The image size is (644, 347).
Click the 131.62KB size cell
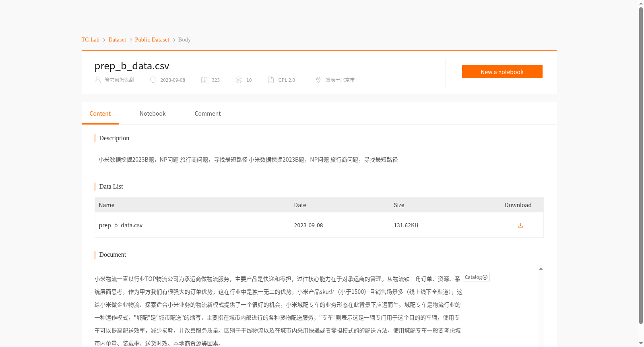pyautogui.click(x=406, y=225)
